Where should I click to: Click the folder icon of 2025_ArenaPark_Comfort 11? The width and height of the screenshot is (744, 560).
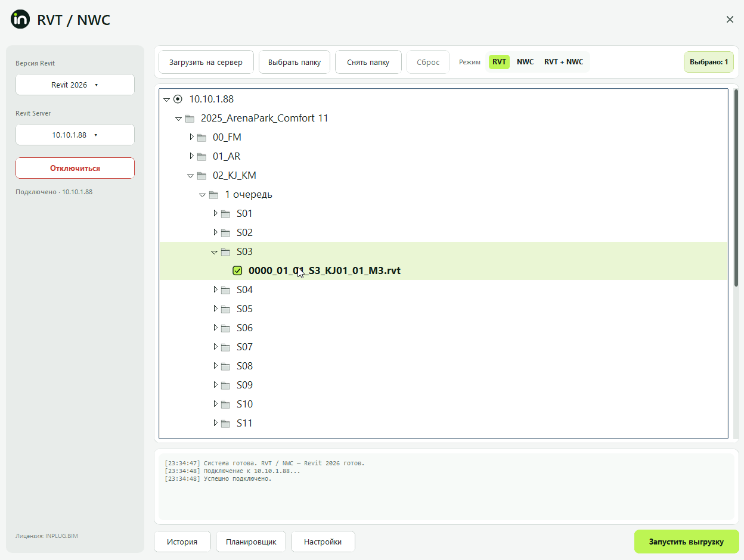190,119
